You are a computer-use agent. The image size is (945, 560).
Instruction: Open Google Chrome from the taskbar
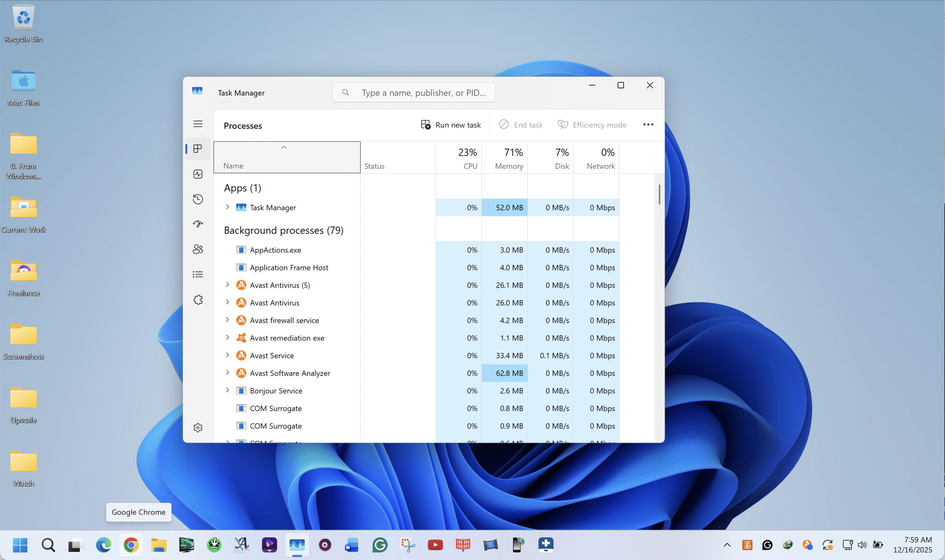pyautogui.click(x=131, y=545)
